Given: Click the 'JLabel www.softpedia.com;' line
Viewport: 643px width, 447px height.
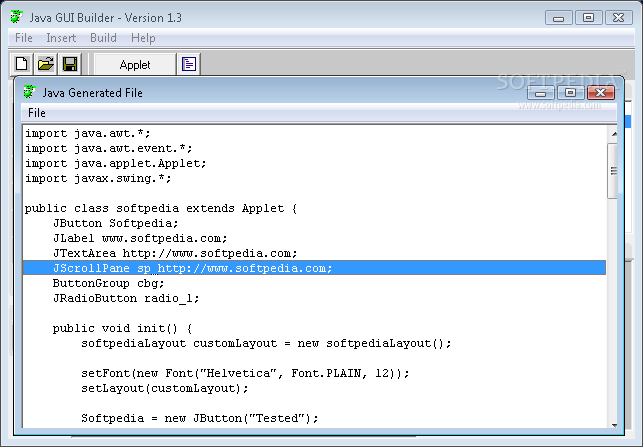Looking at the screenshot, I should [140, 238].
